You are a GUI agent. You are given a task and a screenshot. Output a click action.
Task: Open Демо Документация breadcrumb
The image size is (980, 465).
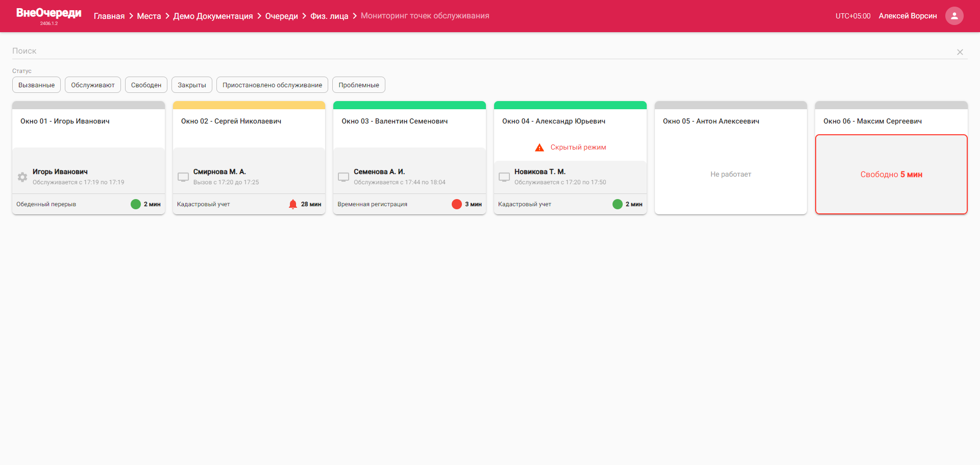213,16
